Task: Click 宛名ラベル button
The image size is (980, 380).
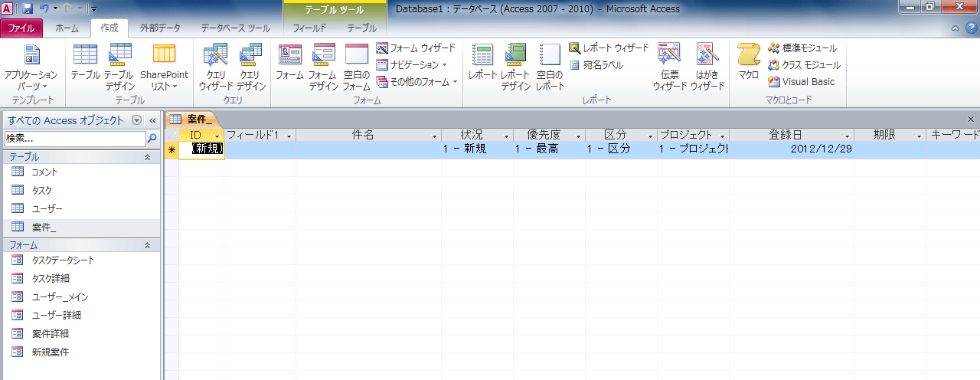Action: coord(596,65)
